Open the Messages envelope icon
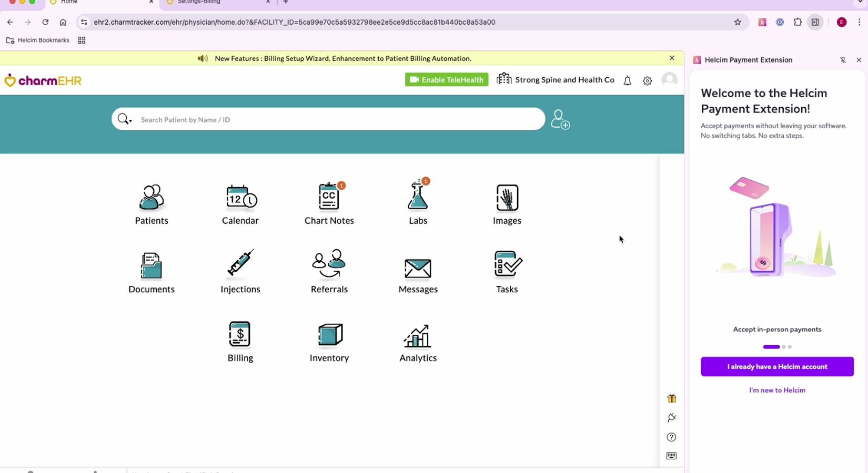 (418, 268)
